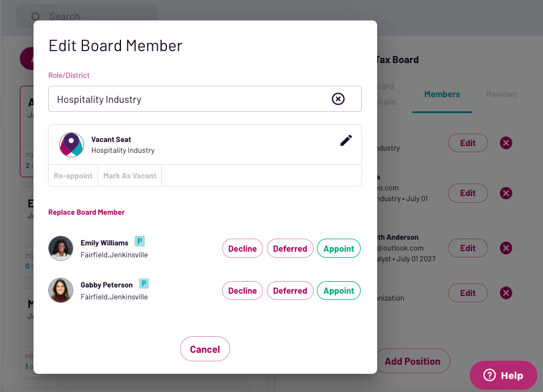Click the Add Position button
The height and width of the screenshot is (392, 543).
coord(412,361)
